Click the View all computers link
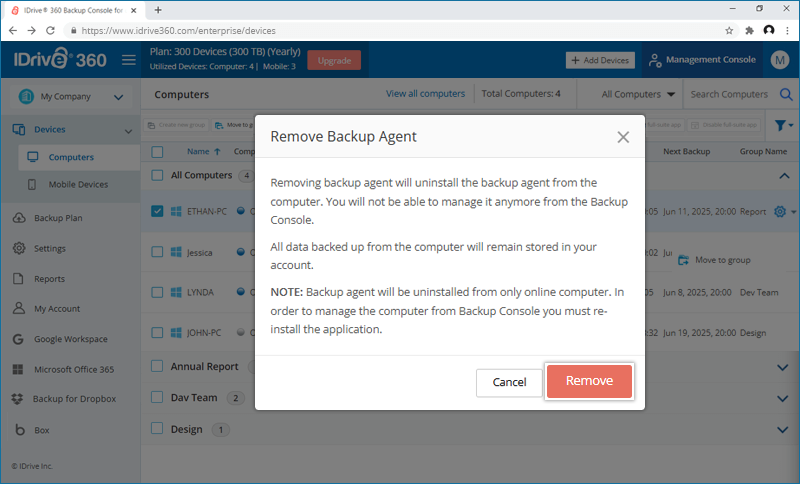 (425, 94)
